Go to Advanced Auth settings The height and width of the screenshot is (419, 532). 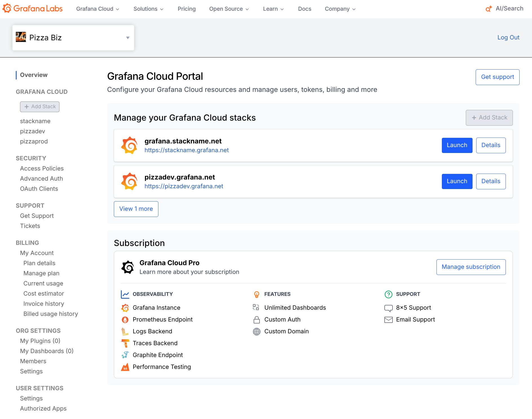click(41, 179)
